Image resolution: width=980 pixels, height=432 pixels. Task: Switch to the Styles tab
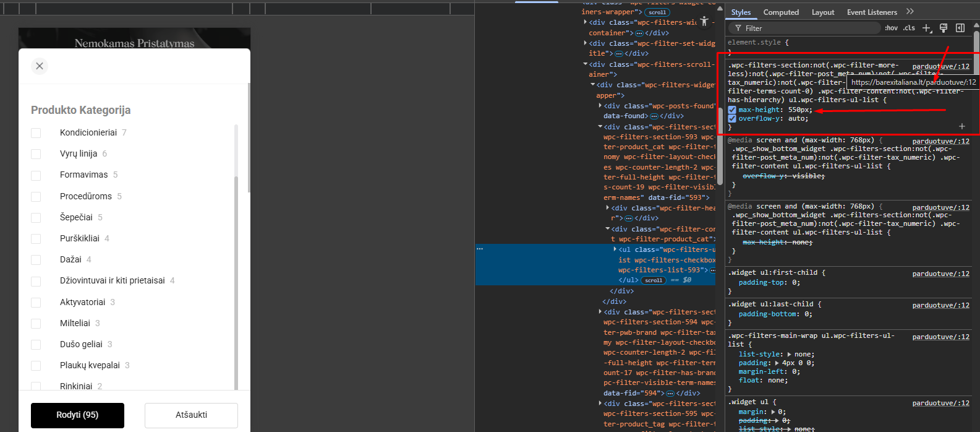[x=741, y=12]
